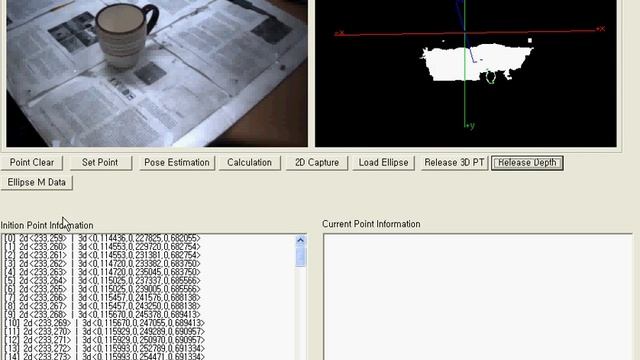Run Pose Estimation
Screen dimensions: 640x360
point(177,162)
